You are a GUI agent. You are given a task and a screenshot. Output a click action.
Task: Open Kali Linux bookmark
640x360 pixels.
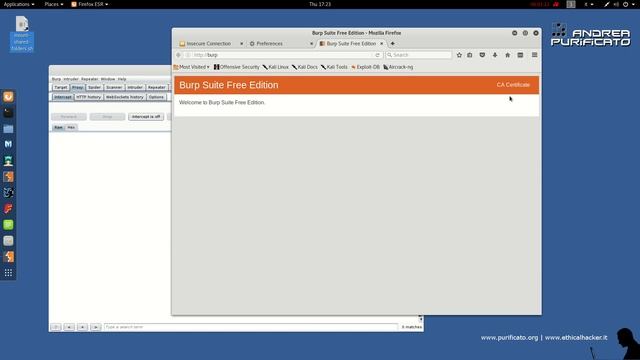[x=276, y=67]
